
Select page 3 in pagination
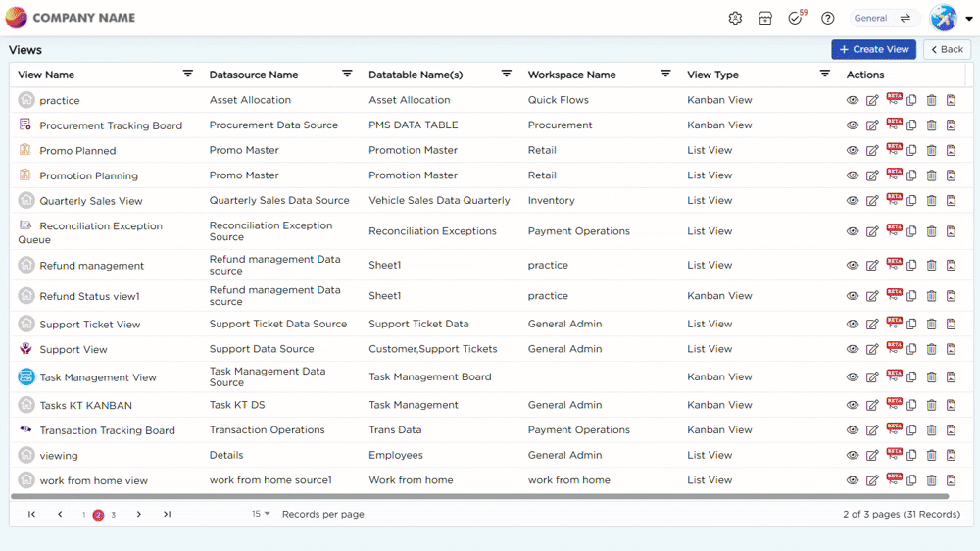click(x=113, y=515)
